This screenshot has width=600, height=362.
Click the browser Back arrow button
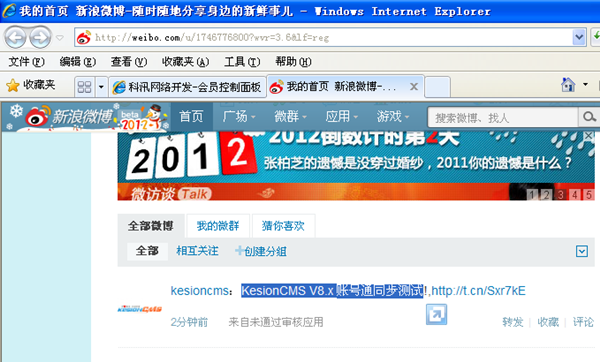15,38
